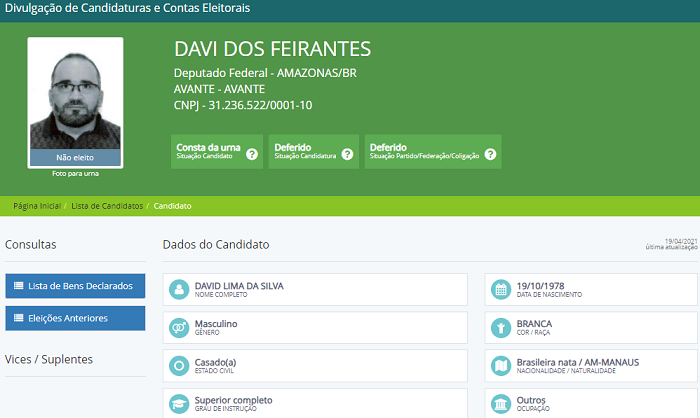Click the help icon beside Consta da urna
This screenshot has height=418, width=700.
(252, 154)
